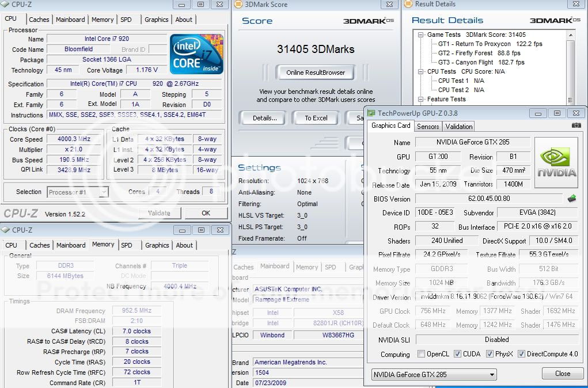
Task: Select the GT1 - Return To Proxycon row
Action: coord(490,44)
